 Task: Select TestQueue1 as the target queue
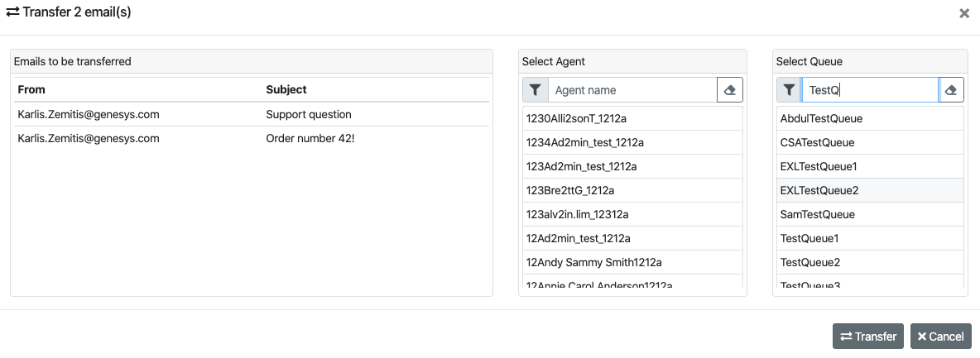click(869, 238)
